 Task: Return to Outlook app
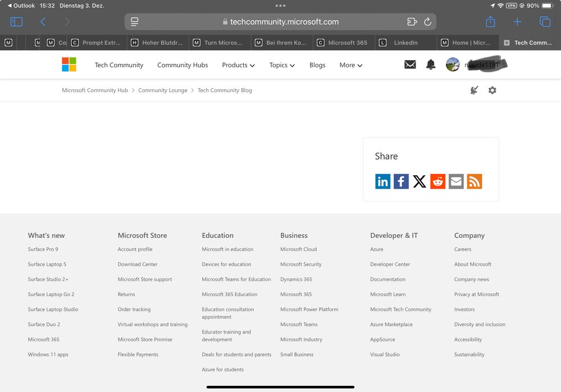[21, 6]
